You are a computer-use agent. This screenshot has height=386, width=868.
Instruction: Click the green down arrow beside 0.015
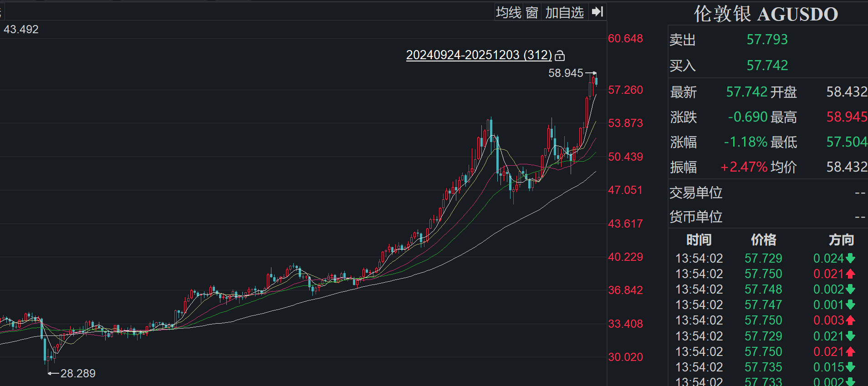(x=850, y=367)
